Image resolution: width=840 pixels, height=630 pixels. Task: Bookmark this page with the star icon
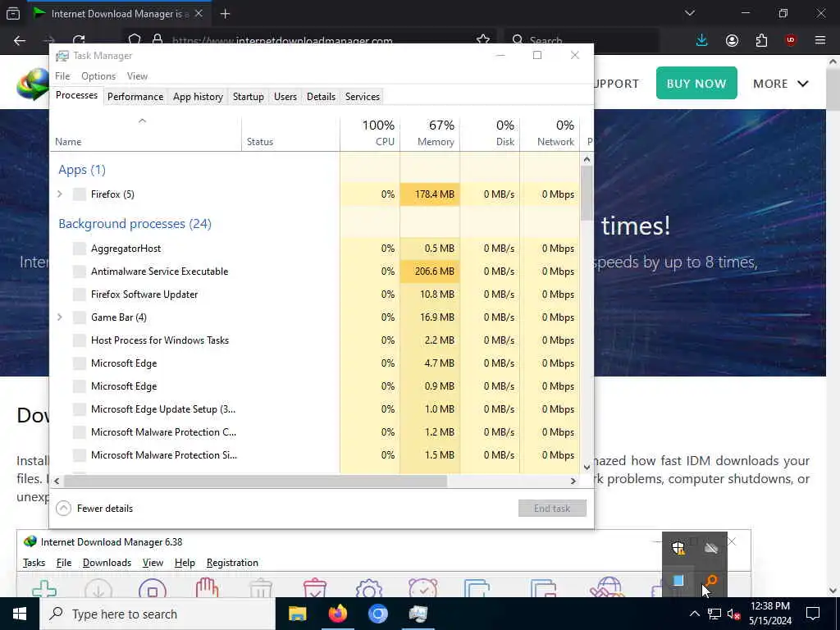tap(482, 40)
